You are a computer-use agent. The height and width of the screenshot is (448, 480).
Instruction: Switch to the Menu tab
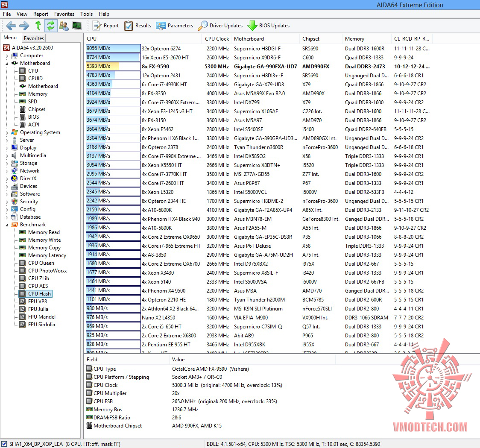(x=10, y=38)
